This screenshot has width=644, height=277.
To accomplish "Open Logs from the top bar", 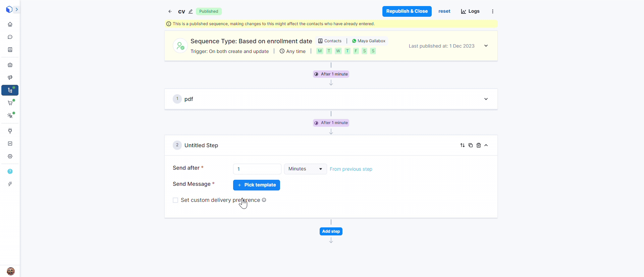I will click(470, 11).
